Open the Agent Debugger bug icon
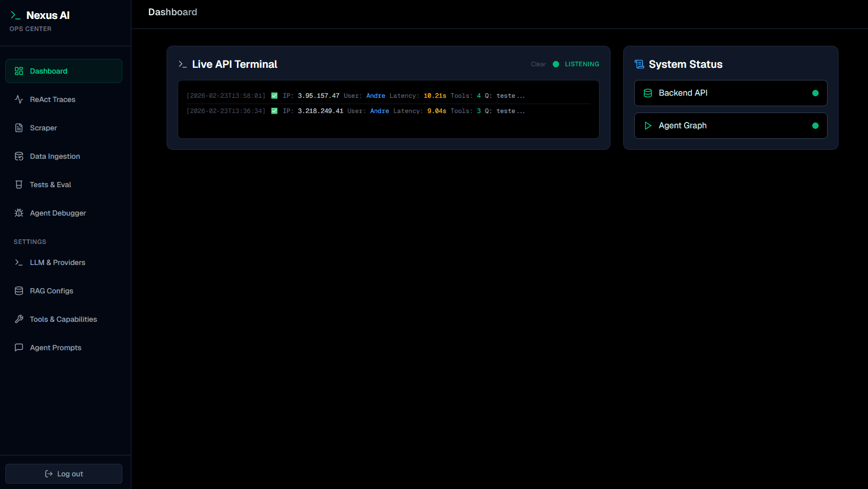The image size is (868, 489). (x=19, y=212)
